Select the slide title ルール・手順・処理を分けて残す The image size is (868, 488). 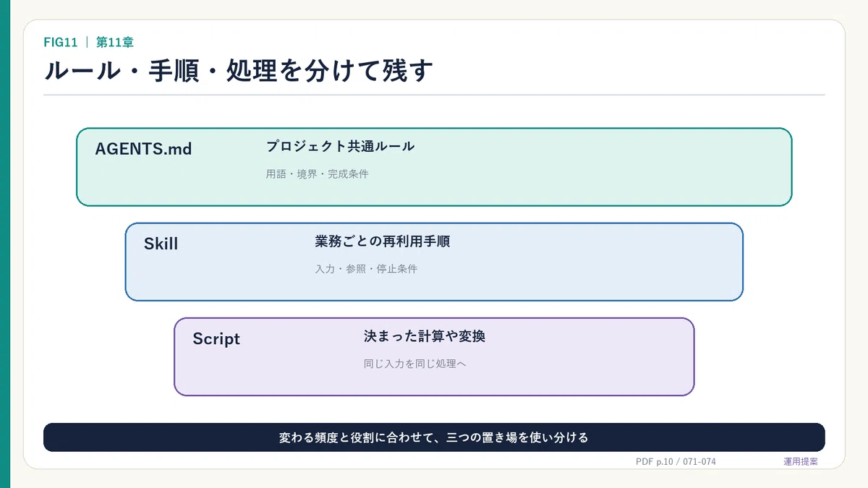click(239, 71)
